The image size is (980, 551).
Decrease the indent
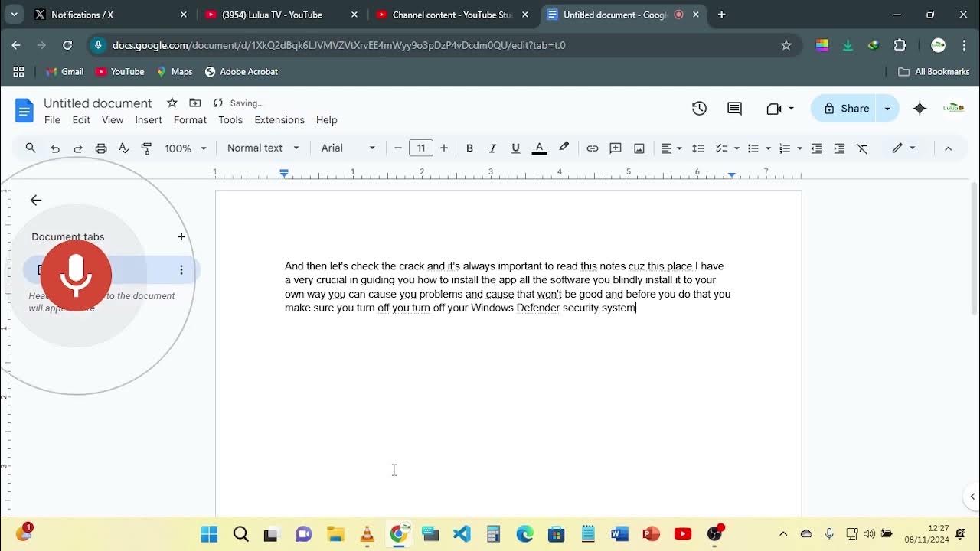[816, 148]
